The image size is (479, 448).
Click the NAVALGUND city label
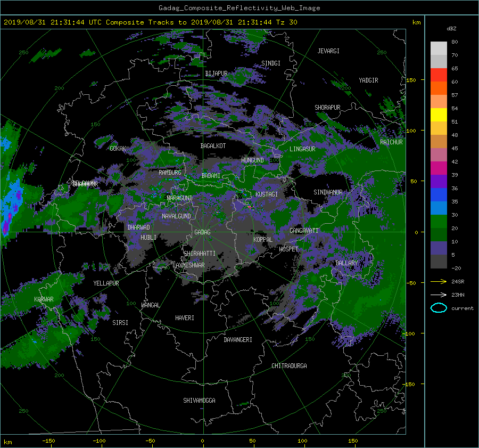(x=176, y=216)
